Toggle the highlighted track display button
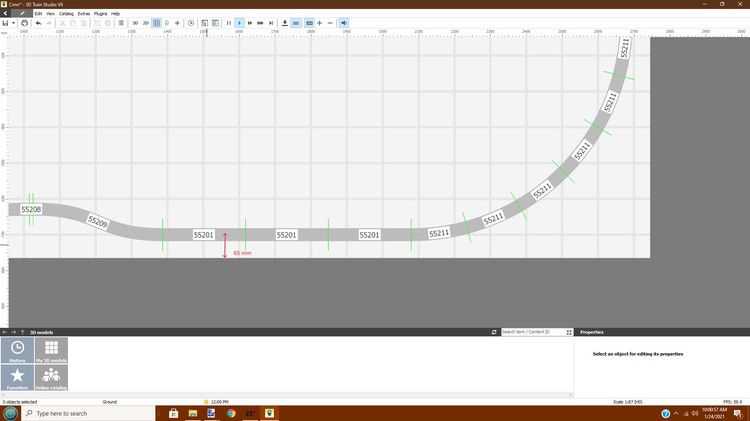Screen dimensions: 750x421 coord(296,23)
